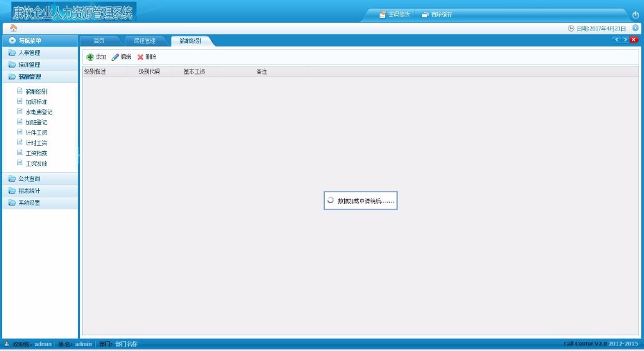Screen dimensions: 644x351
Task: Expand the 报表统计 menu section
Action: (40, 191)
